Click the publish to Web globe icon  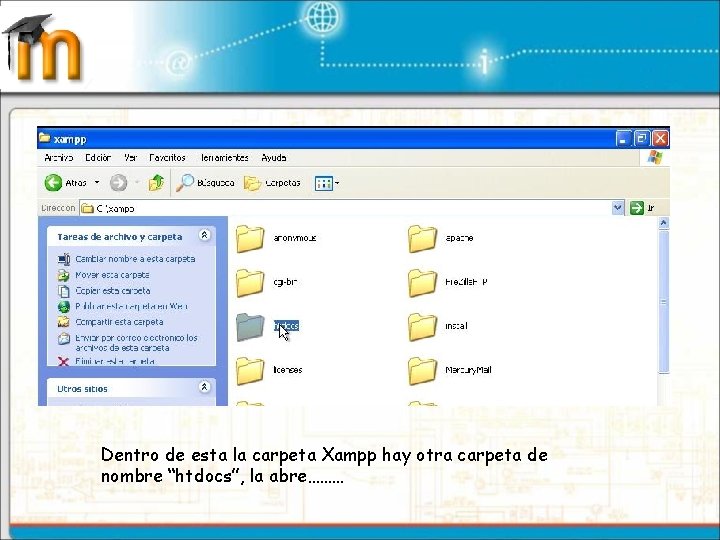tap(64, 307)
